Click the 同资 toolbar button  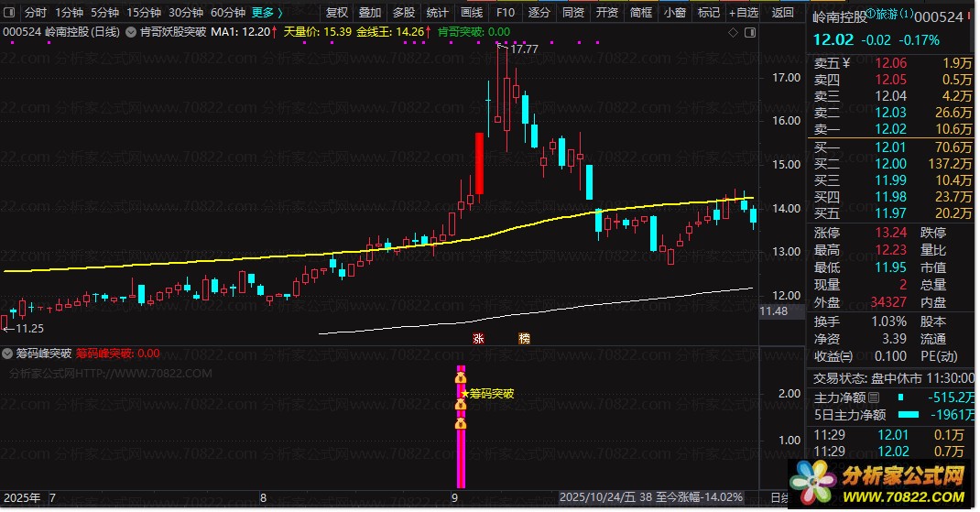[x=573, y=13]
